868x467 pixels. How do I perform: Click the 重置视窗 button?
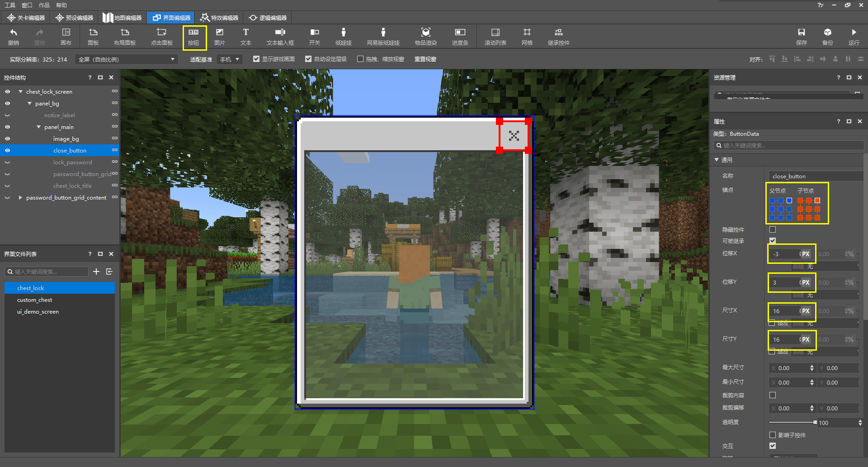tap(425, 59)
